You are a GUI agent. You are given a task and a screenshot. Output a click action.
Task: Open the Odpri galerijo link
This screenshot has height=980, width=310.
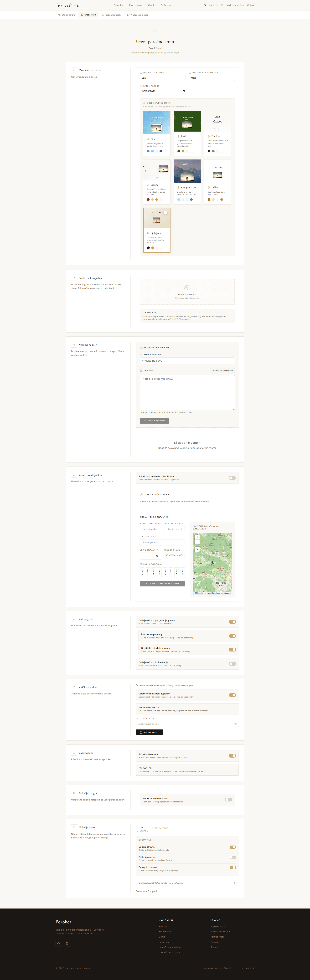(161, 828)
